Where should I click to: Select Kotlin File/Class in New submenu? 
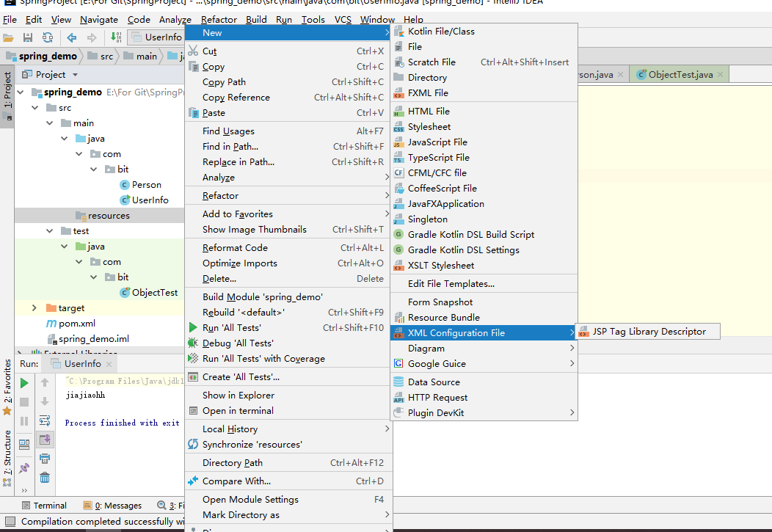tap(484, 31)
